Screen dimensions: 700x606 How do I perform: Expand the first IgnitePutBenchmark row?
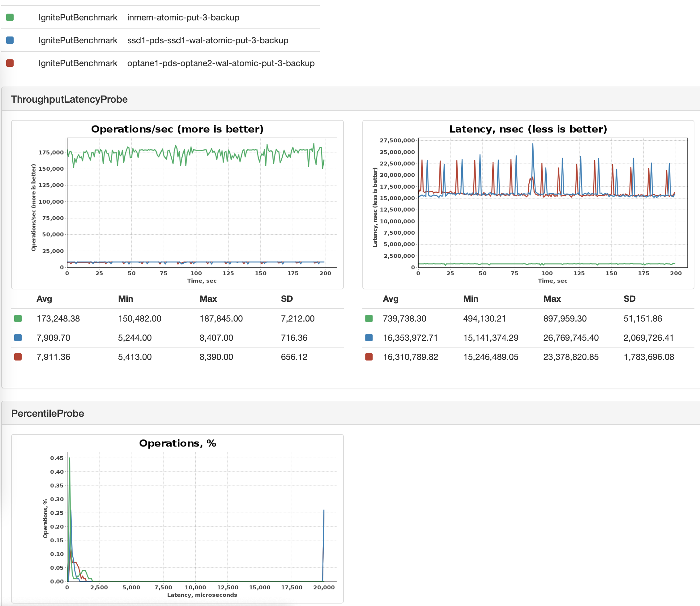78,17
